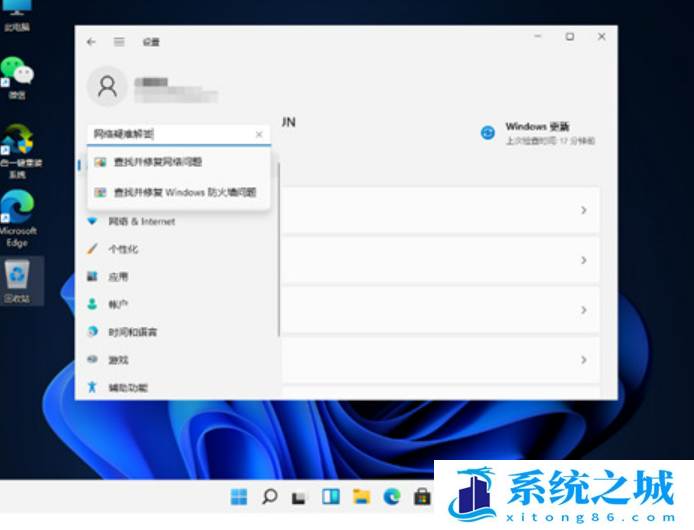
Task: Click inside the settings search field
Action: tap(170, 134)
